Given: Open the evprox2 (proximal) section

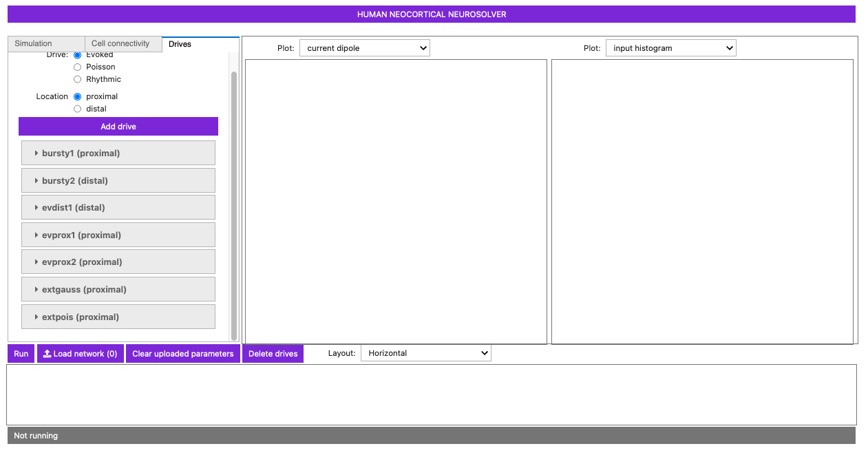Looking at the screenshot, I should pos(118,262).
